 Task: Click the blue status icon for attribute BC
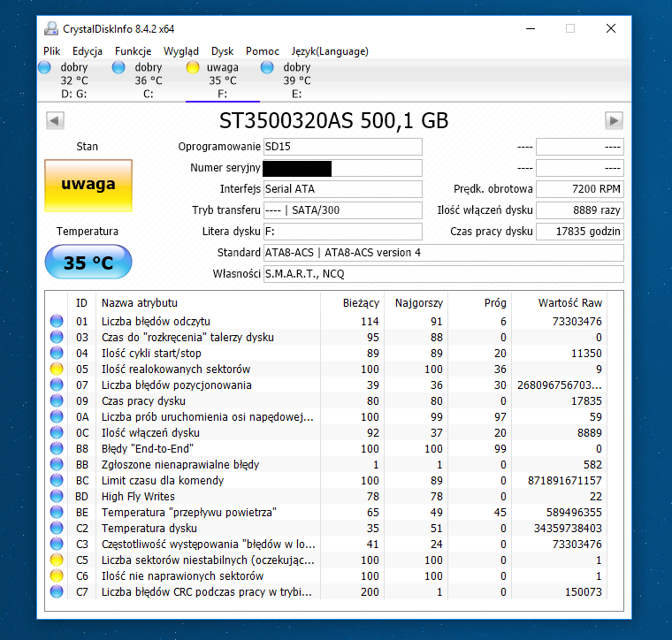click(57, 480)
